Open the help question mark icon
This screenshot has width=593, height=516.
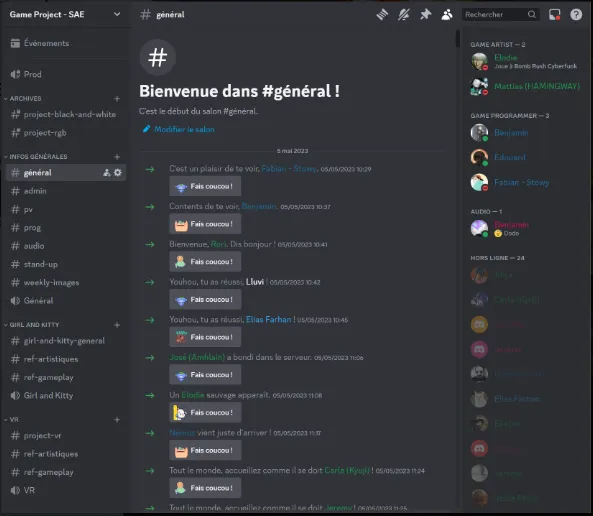[x=576, y=15]
